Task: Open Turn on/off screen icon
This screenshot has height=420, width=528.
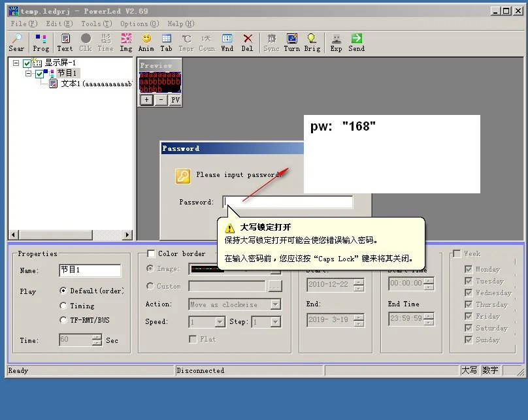Action: click(292, 42)
